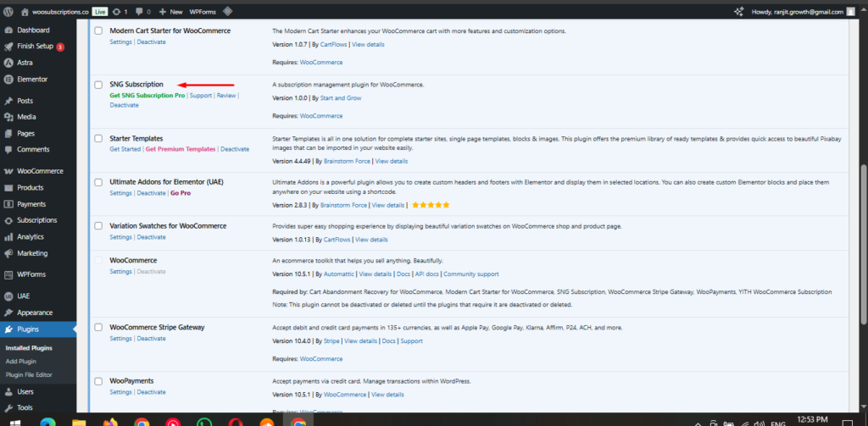868x426 pixels.
Task: Open Plugin File Editor submenu item
Action: (x=29, y=374)
